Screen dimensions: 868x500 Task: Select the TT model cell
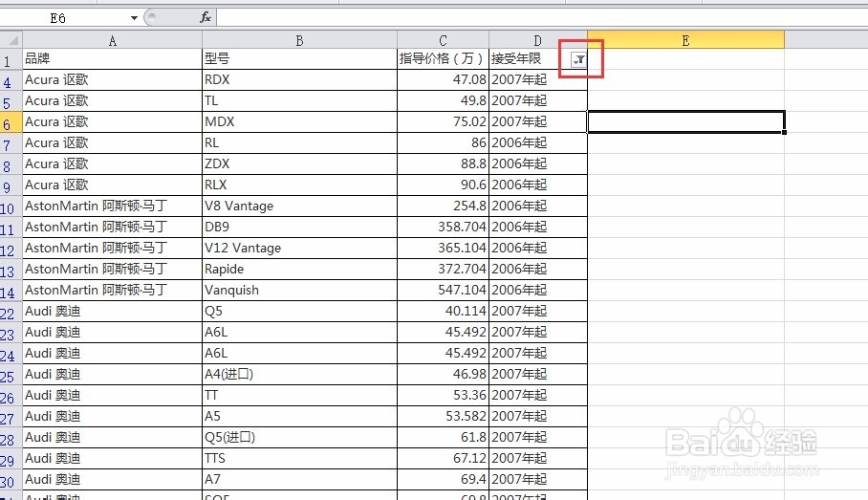pyautogui.click(x=299, y=396)
